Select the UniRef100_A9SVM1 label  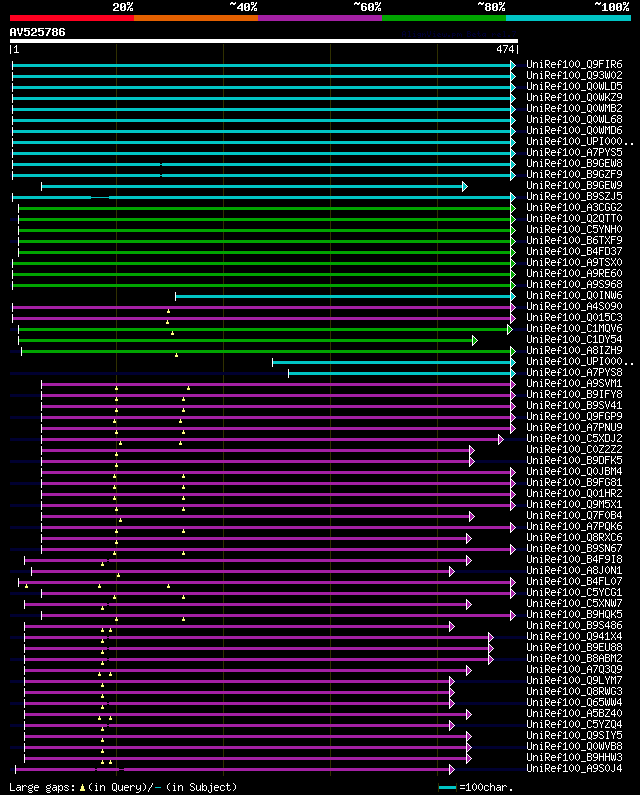574,383
